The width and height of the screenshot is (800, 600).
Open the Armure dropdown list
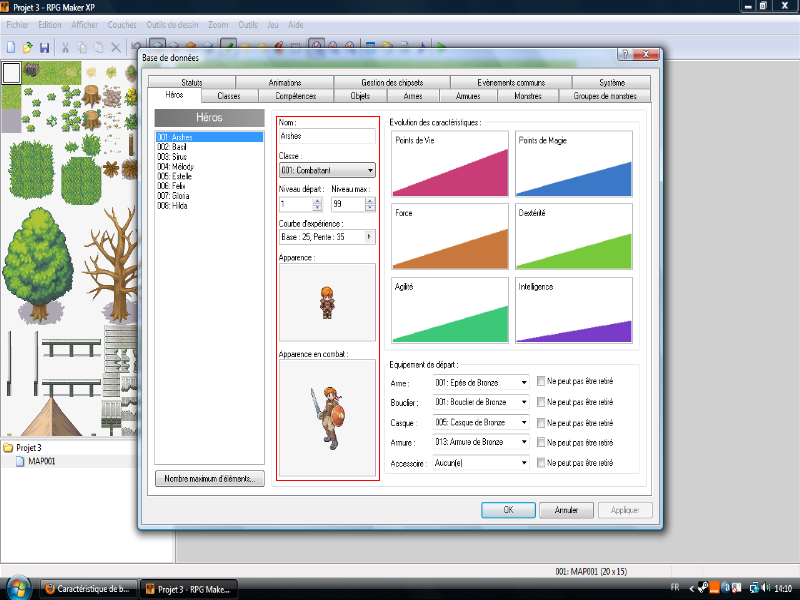coord(524,443)
